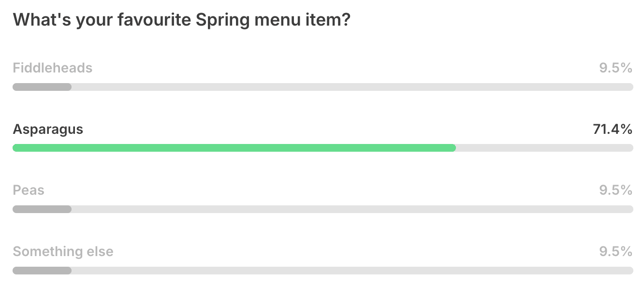644x287 pixels.
Task: Click the Fiddleheads 9.5% percentage
Action: coord(615,68)
